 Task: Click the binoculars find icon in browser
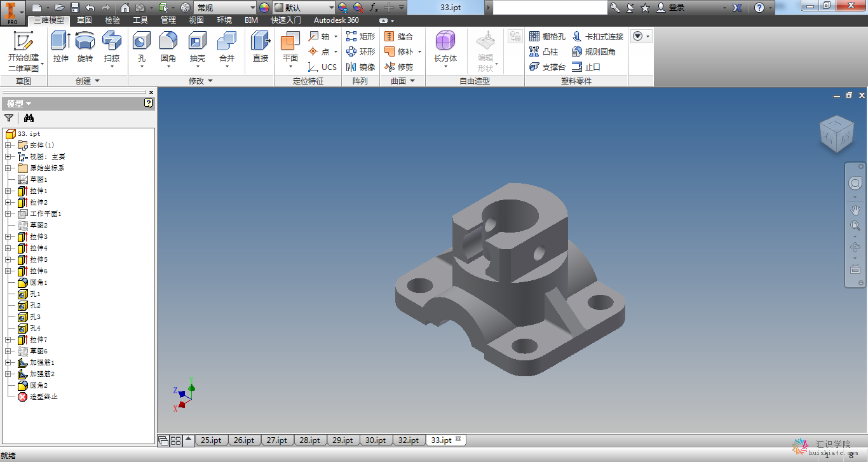pos(29,118)
